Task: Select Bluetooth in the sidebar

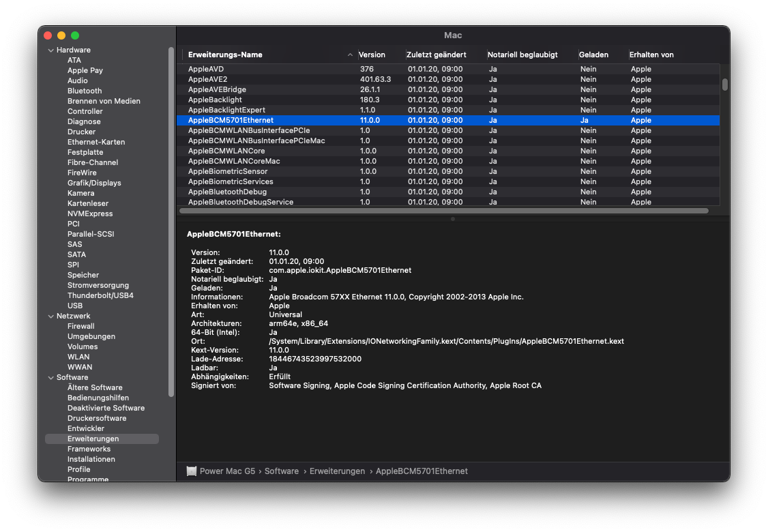Action: point(85,91)
